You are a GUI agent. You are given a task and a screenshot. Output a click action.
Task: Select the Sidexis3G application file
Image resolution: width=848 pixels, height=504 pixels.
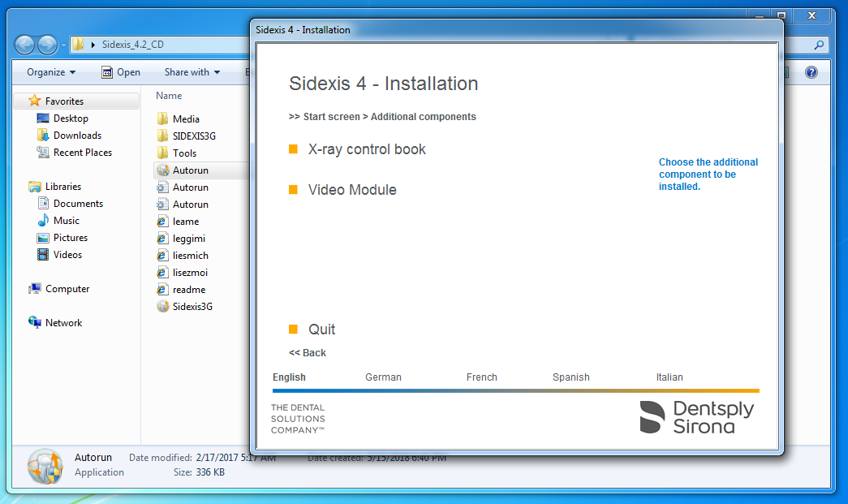pyautogui.click(x=192, y=307)
